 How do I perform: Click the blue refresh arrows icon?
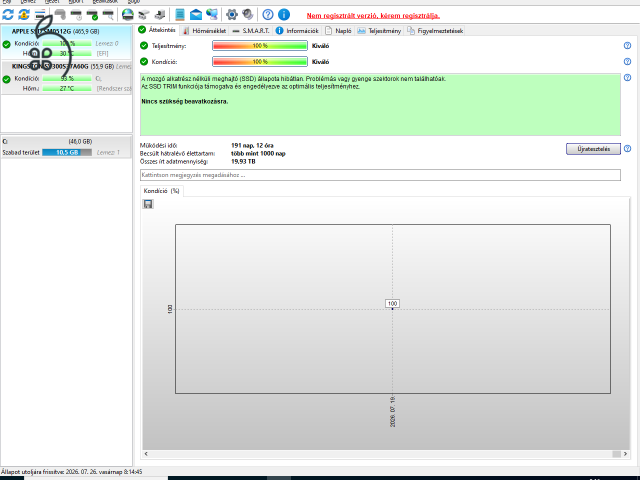point(8,15)
